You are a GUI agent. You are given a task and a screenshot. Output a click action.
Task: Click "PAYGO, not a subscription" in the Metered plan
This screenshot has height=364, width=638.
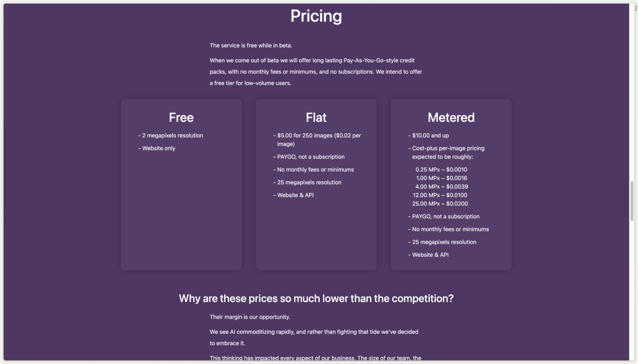(x=445, y=216)
